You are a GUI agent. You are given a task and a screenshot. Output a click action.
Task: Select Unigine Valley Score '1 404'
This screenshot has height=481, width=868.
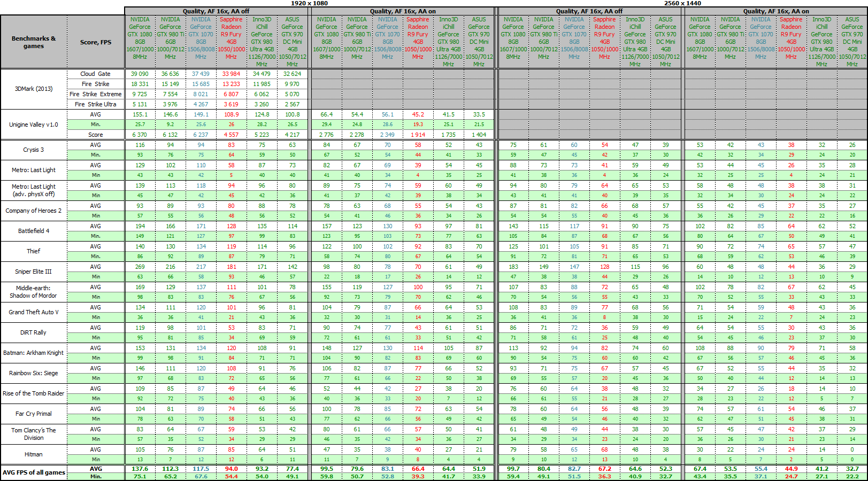(x=479, y=135)
